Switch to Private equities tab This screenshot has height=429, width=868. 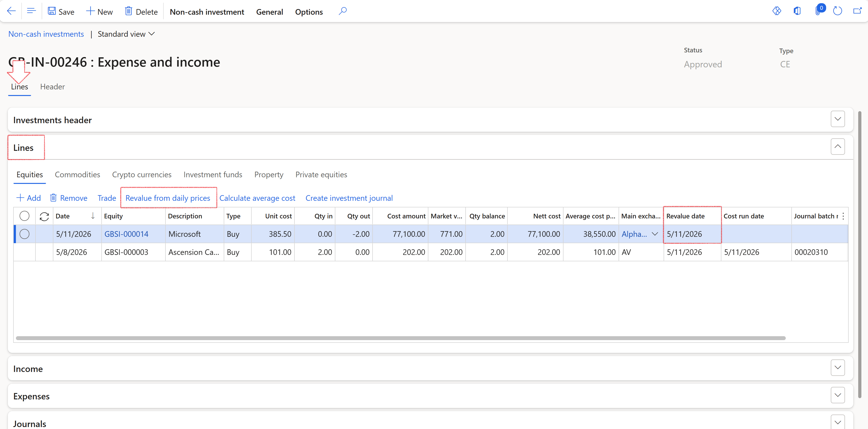321,175
